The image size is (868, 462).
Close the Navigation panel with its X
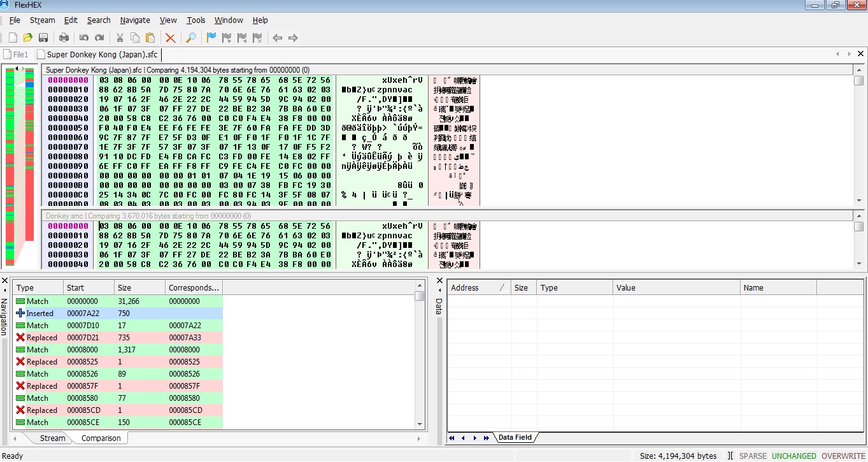pyautogui.click(x=4, y=280)
